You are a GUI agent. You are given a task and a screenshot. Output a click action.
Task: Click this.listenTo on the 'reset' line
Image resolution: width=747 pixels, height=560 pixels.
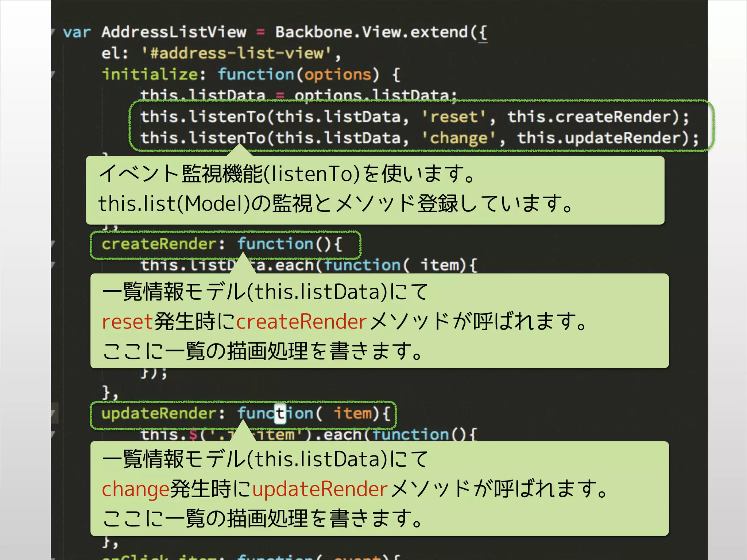[203, 117]
